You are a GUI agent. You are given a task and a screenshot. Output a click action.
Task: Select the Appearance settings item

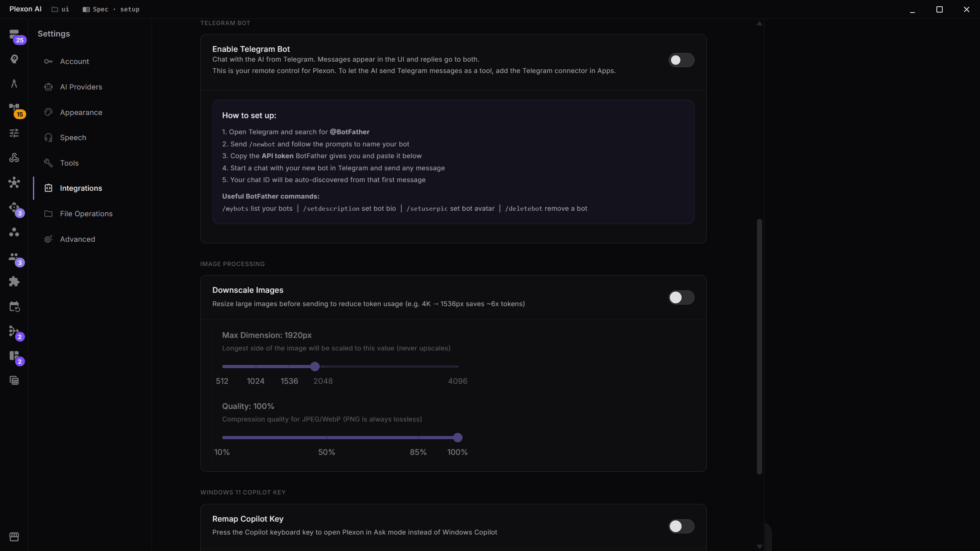81,113
